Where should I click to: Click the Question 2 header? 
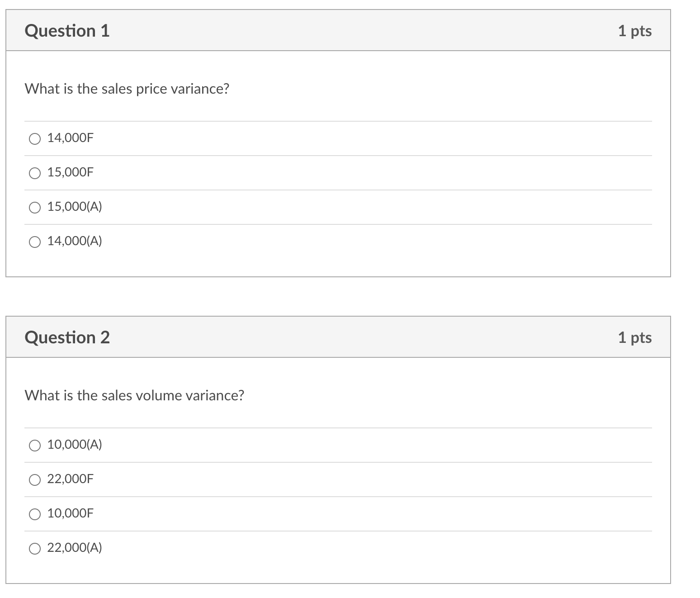[68, 337]
